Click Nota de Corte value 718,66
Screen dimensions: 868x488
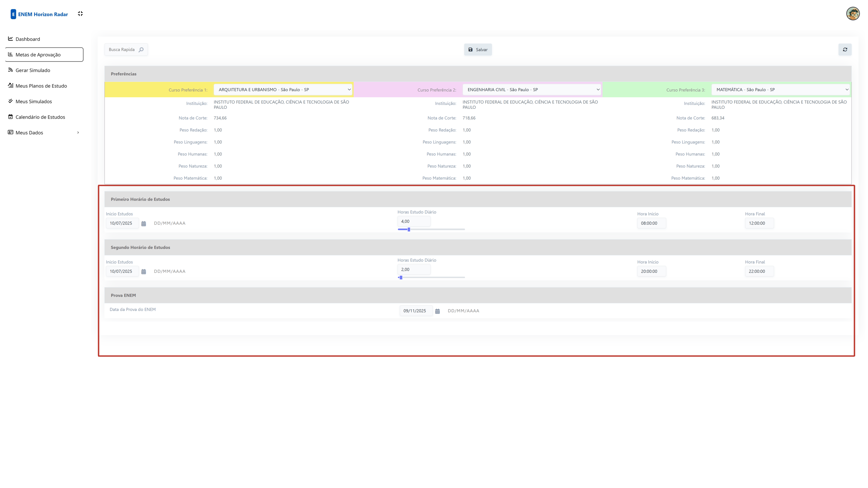pyautogui.click(x=469, y=118)
